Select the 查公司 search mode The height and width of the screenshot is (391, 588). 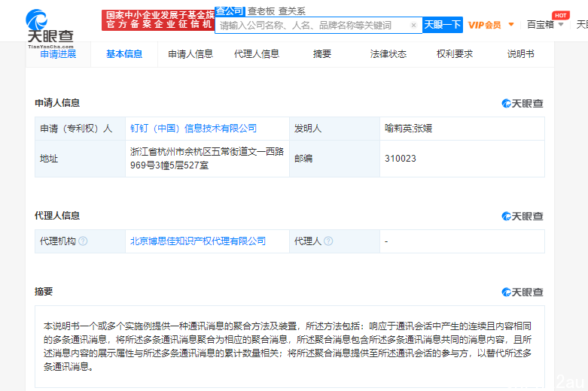230,11
